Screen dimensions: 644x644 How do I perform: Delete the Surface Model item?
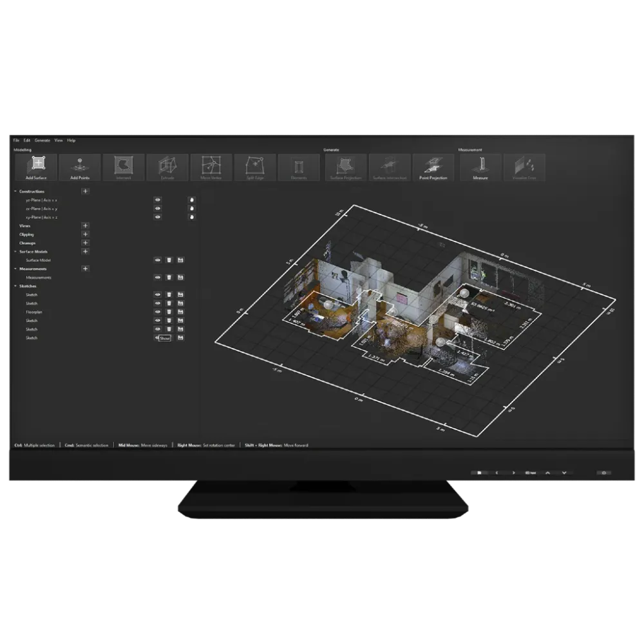[x=169, y=260]
